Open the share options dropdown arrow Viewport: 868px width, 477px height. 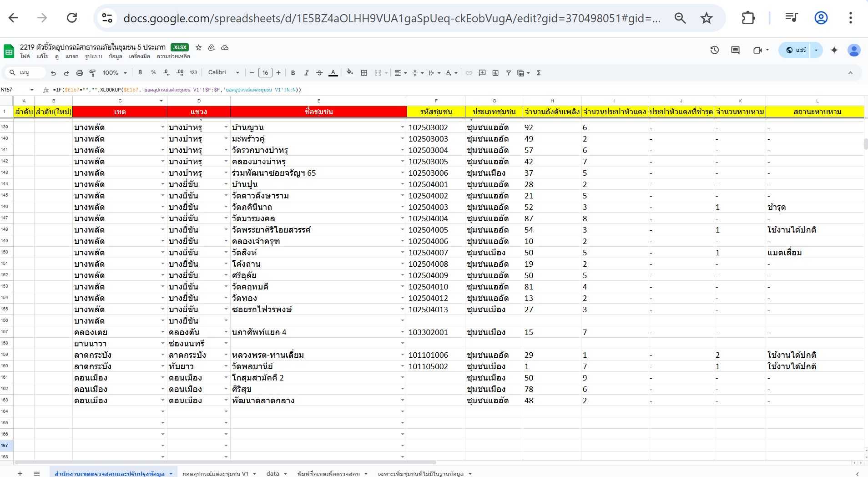(x=816, y=50)
